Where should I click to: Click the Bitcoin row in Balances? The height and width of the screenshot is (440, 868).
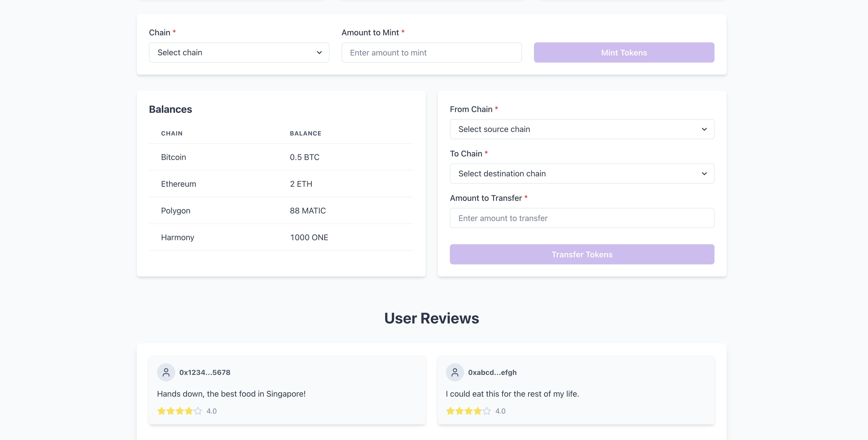281,157
